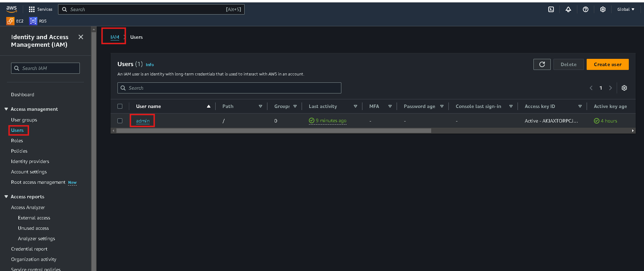This screenshot has width=644, height=271.
Task: Open the EC2 shortcut icon
Action: [x=10, y=21]
